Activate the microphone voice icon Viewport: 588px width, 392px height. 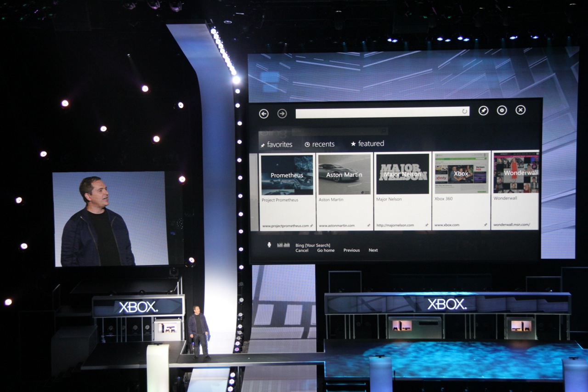(x=269, y=245)
